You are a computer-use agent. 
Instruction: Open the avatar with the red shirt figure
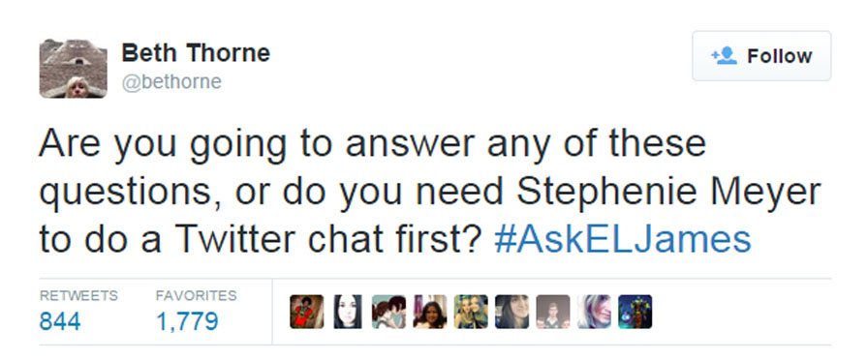click(307, 312)
